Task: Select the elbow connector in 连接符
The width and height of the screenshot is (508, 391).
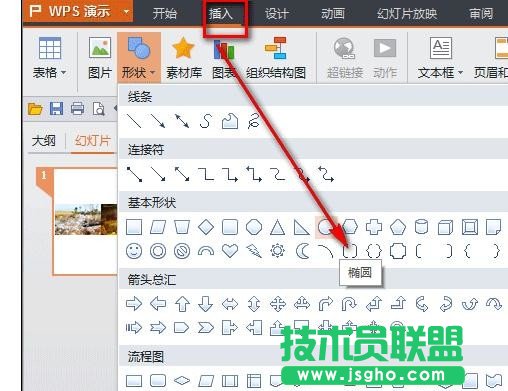Action: pos(206,174)
